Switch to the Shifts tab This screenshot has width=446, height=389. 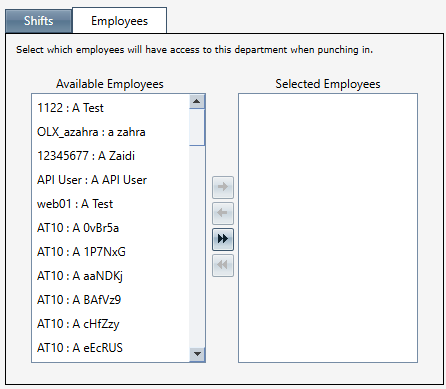coord(38,21)
